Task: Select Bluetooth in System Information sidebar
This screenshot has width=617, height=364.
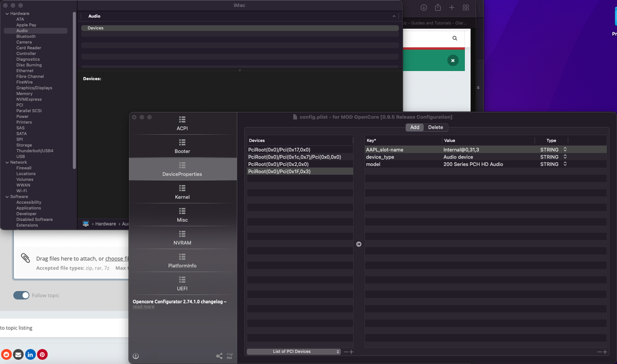Action: click(x=26, y=36)
